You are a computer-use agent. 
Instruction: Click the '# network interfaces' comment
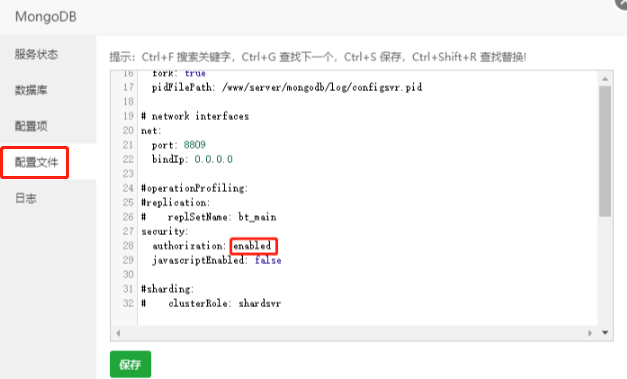point(195,116)
